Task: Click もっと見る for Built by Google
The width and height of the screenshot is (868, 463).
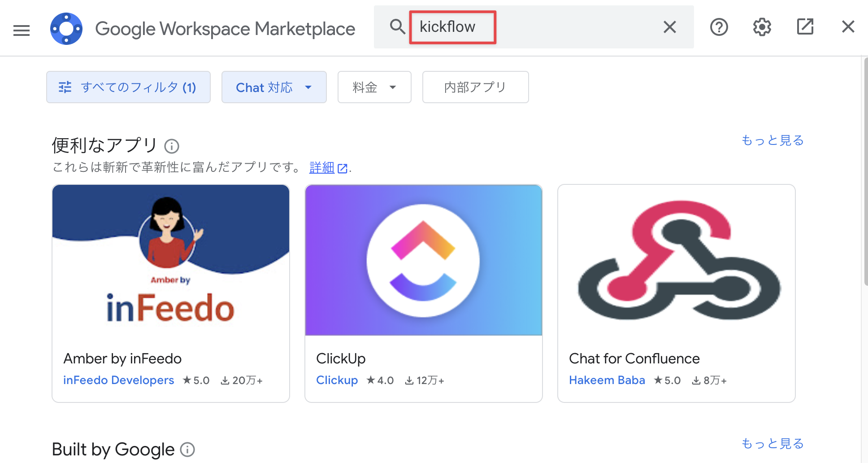Action: coord(773,443)
